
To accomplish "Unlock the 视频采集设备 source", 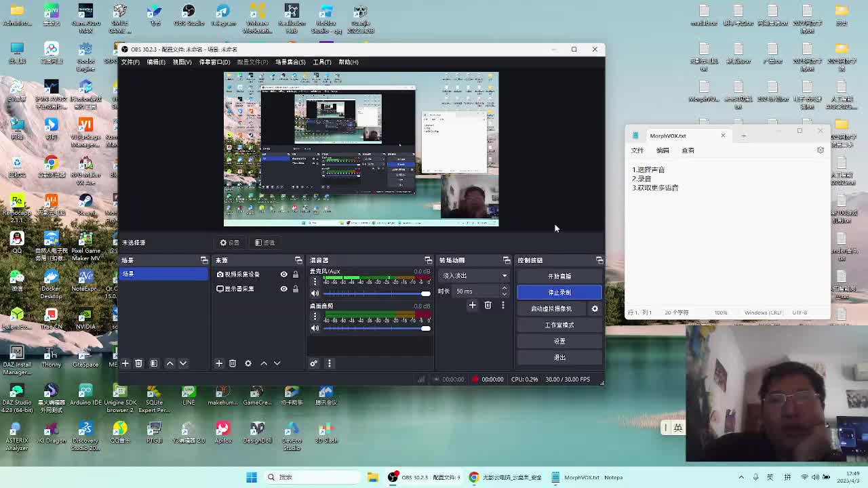I will [295, 274].
